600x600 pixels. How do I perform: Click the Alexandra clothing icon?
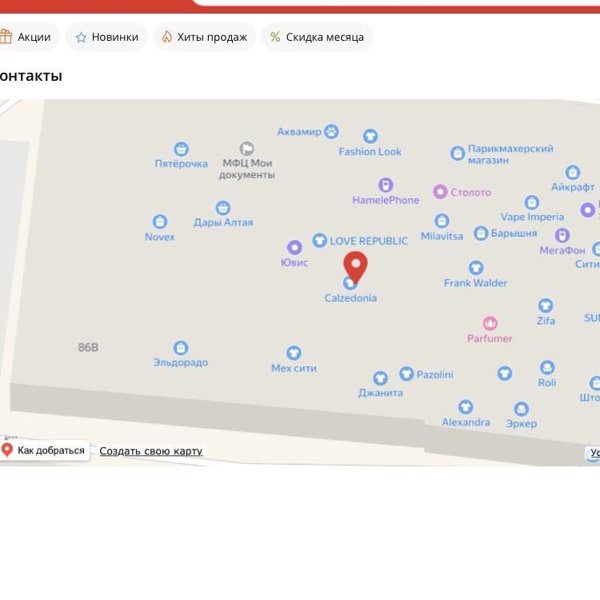[x=465, y=407]
